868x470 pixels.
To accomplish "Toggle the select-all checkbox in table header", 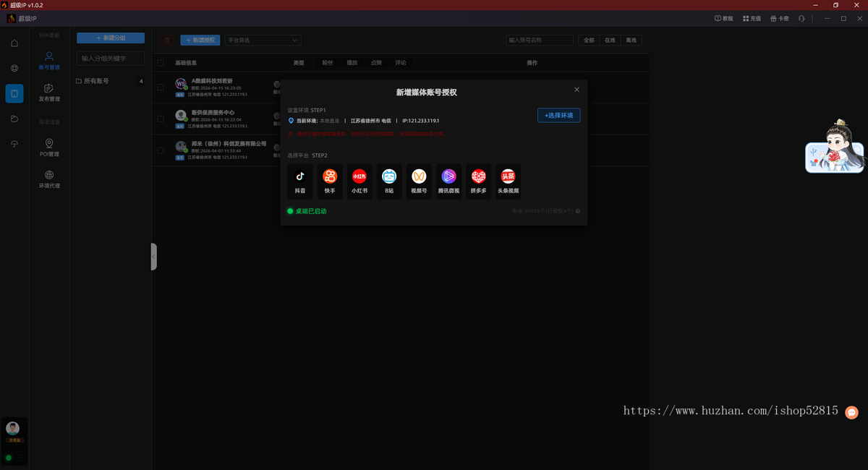I will pyautogui.click(x=161, y=63).
